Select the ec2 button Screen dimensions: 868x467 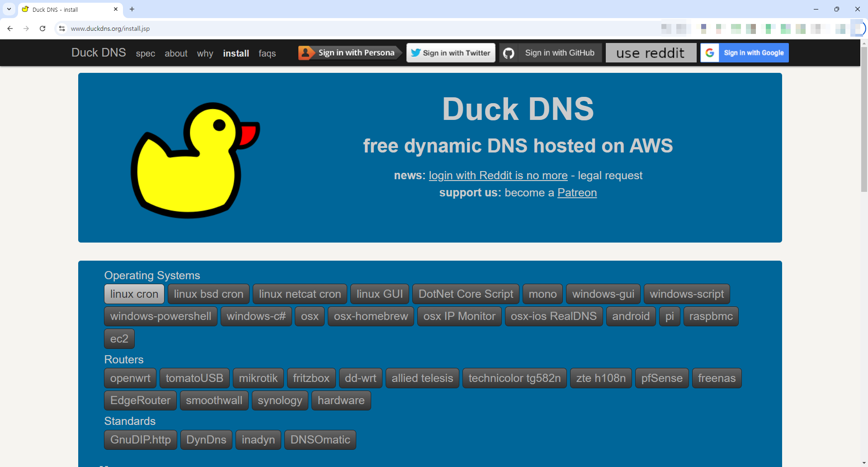(x=119, y=339)
